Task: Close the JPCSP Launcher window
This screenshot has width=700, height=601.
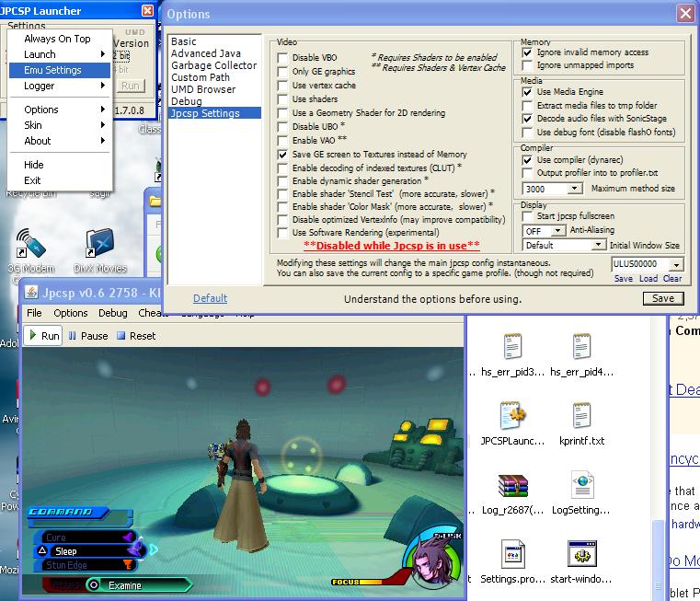Action: [x=147, y=10]
